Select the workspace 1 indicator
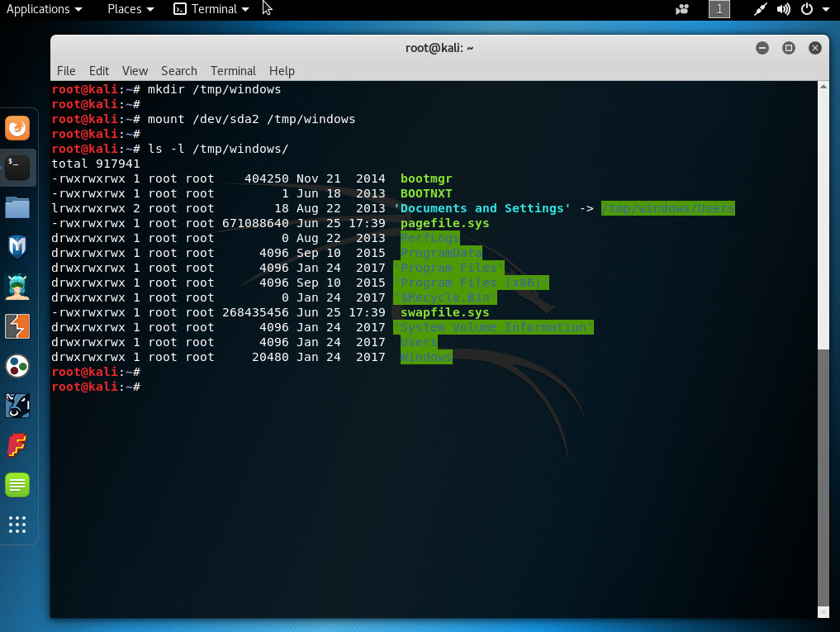Viewport: 840px width, 632px height. click(719, 10)
